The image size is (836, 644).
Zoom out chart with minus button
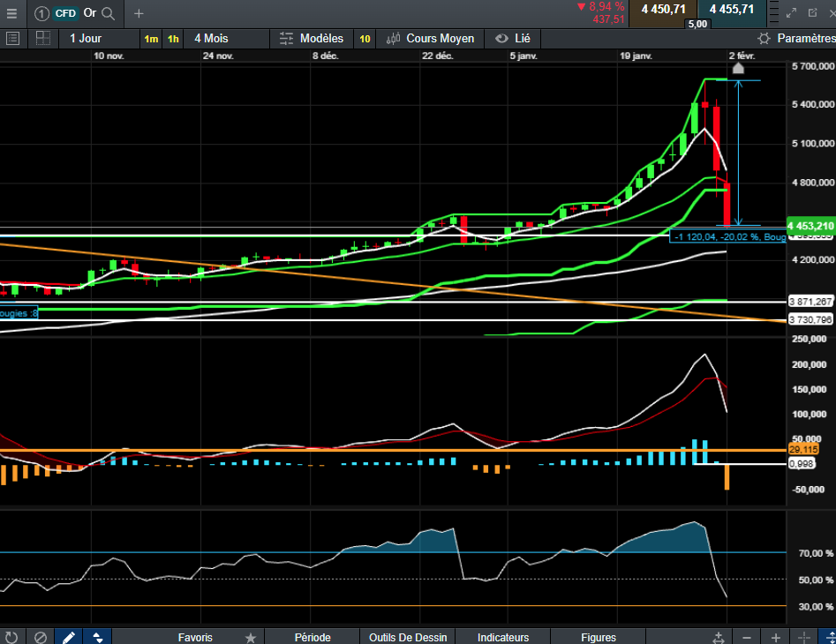748,637
